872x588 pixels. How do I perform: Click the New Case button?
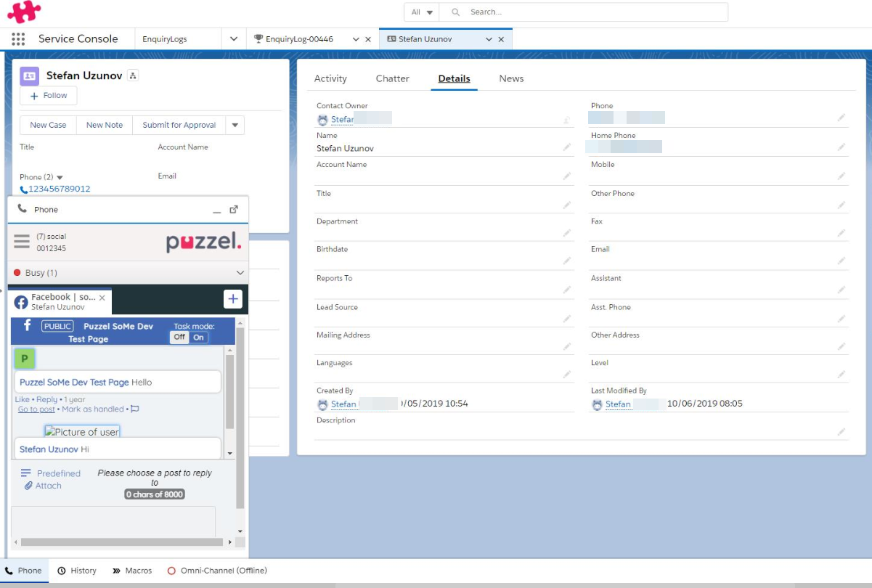(x=48, y=125)
